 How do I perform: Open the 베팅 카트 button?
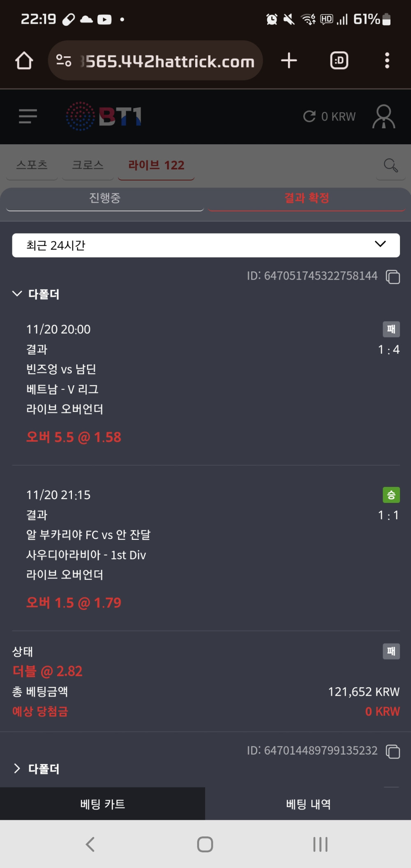[103, 804]
